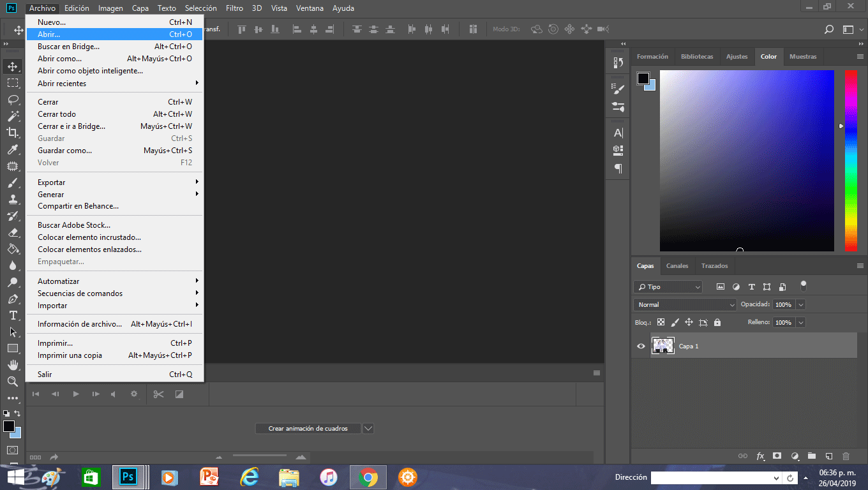
Task: Select the Move tool in the toolbox
Action: click(12, 66)
